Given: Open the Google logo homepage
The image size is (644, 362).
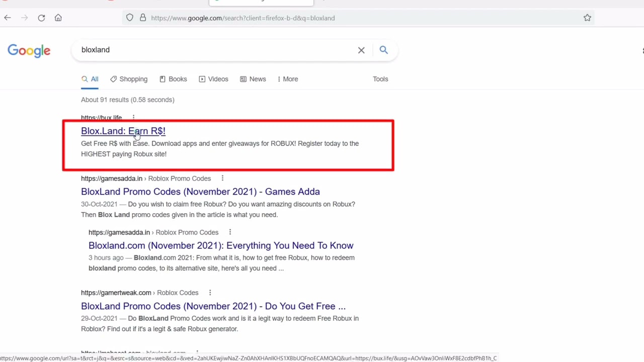Looking at the screenshot, I should [29, 51].
